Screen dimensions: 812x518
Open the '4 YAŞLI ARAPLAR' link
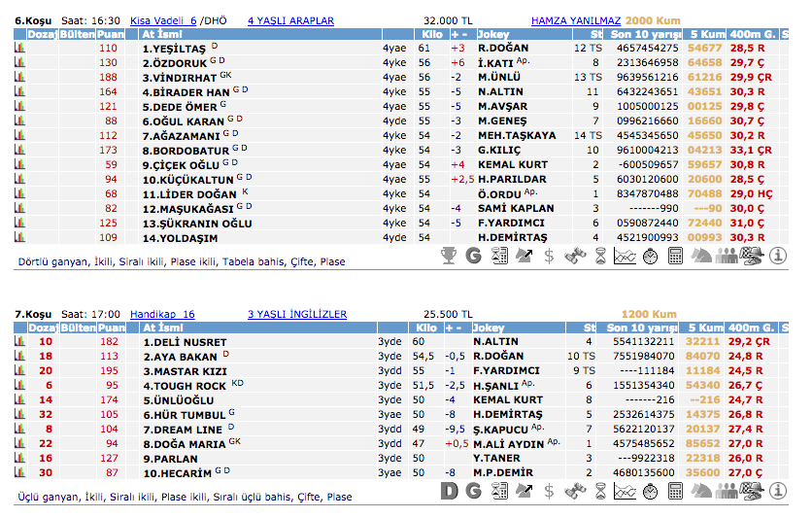point(290,20)
